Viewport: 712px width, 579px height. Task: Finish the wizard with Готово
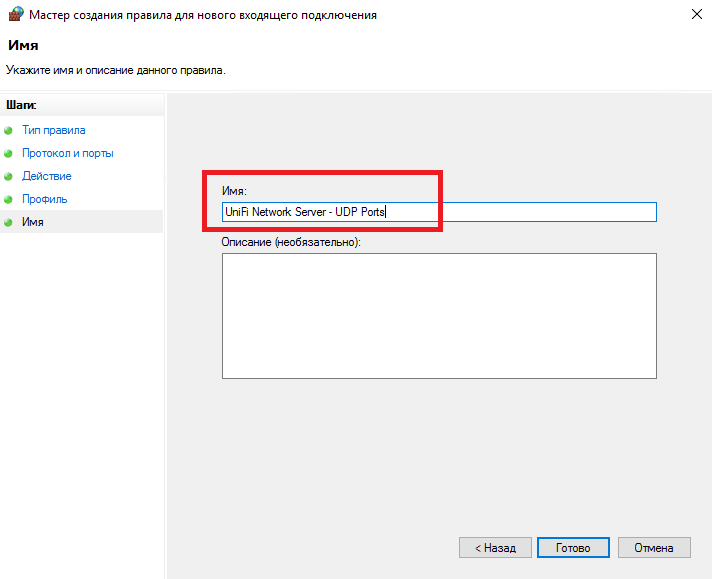[x=573, y=548]
